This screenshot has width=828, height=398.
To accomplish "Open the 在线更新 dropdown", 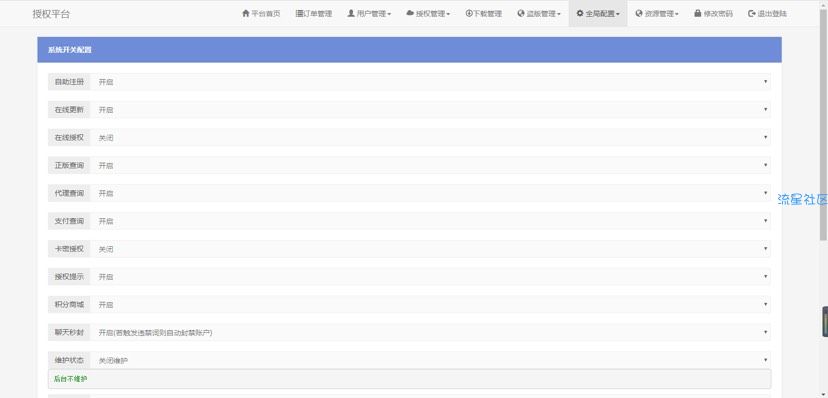I will [430, 110].
